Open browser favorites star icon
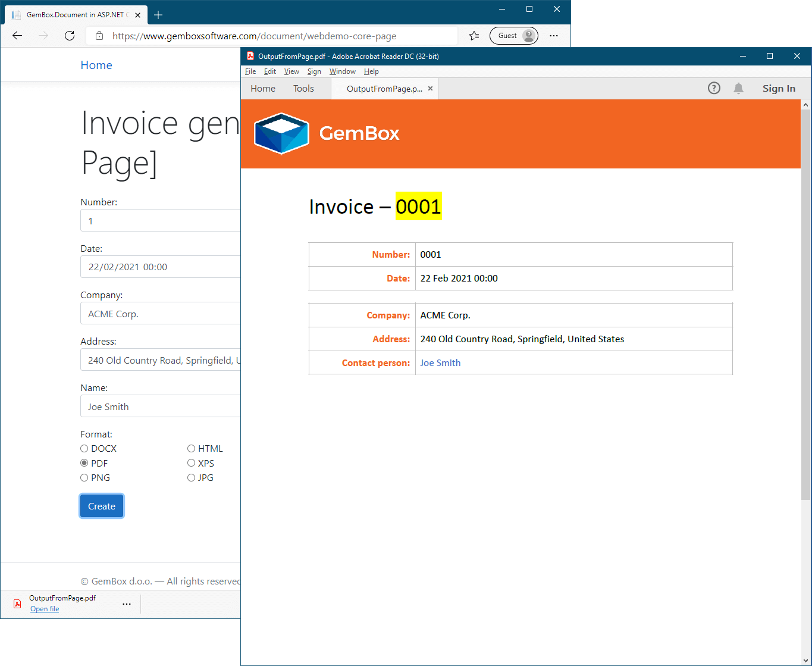The image size is (812, 666). [x=474, y=36]
